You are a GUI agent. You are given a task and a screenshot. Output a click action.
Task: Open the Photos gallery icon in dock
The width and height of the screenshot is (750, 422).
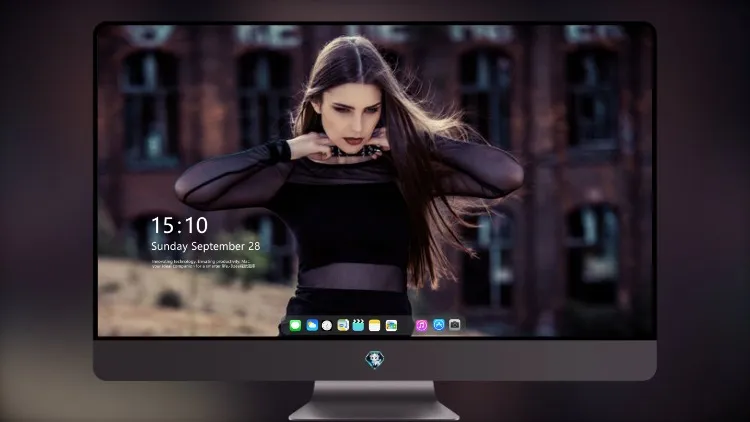pos(391,325)
